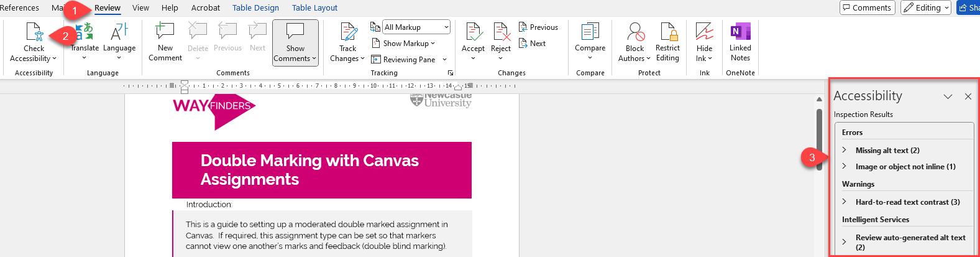Go to the Next change
Viewport: 980px width, 257px height.
click(x=532, y=44)
